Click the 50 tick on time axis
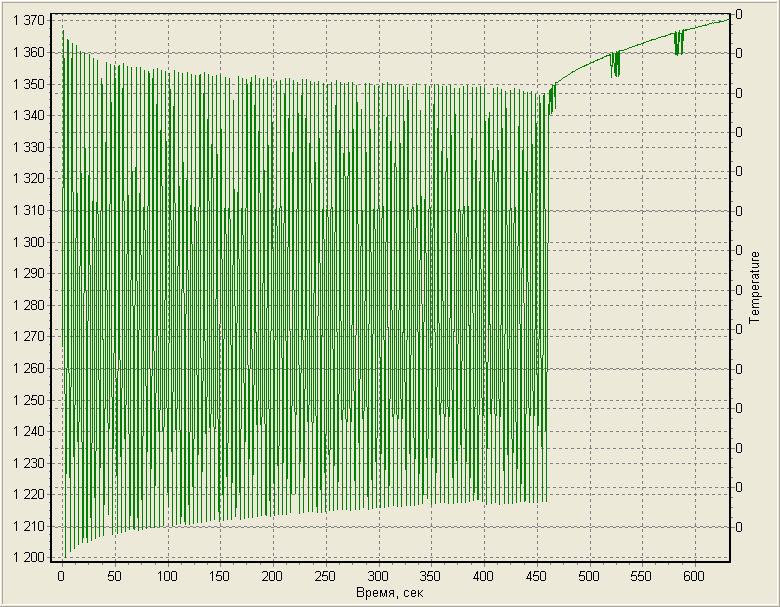Image resolution: width=780 pixels, height=607 pixels. (114, 576)
